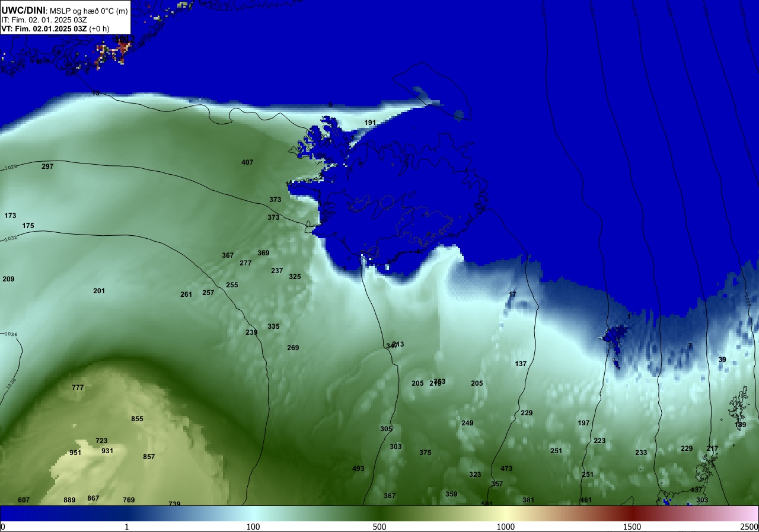The width and height of the screenshot is (759, 532).
Task: Click the UWC/DINI title label
Action: (23, 10)
